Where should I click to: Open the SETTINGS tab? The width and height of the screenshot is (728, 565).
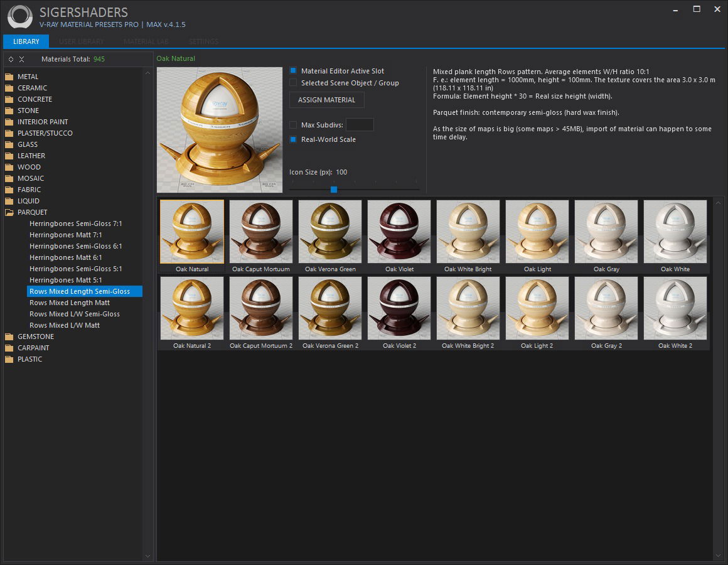pos(203,41)
